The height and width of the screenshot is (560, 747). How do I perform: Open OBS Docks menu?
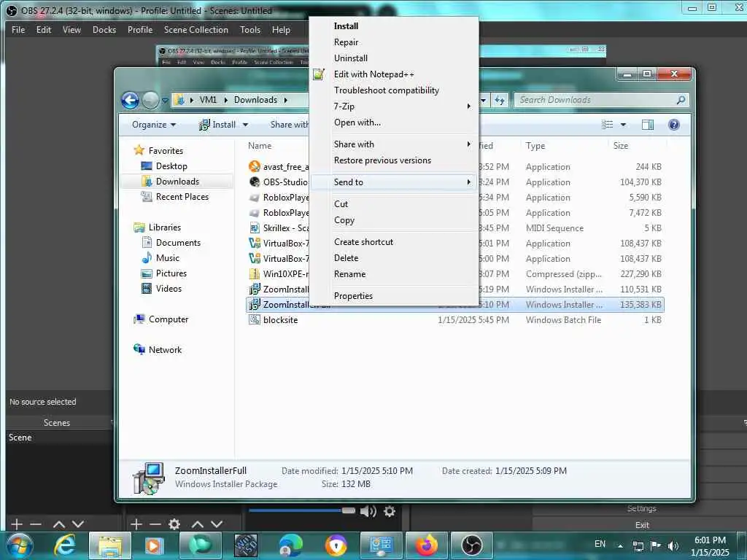tap(104, 29)
